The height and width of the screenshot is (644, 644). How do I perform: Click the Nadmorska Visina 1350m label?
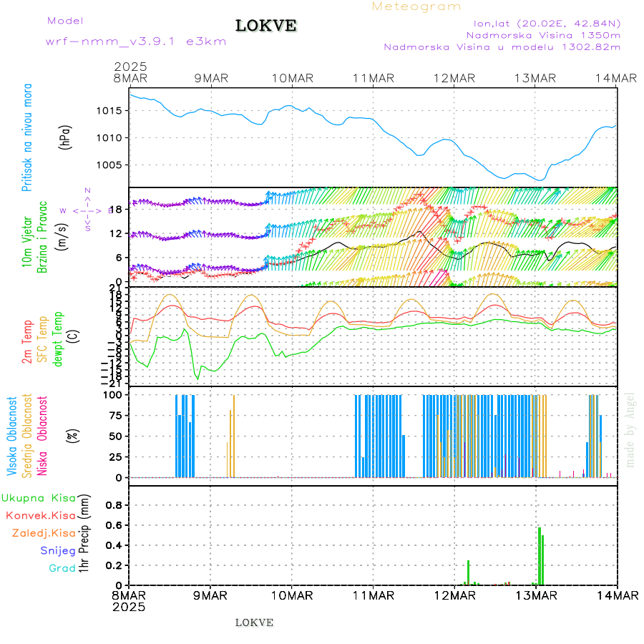click(x=543, y=34)
